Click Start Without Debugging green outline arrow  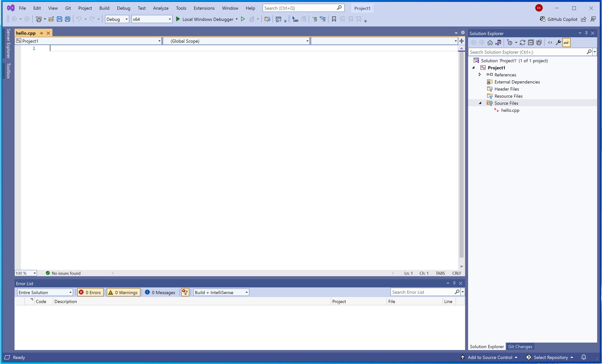(x=243, y=19)
